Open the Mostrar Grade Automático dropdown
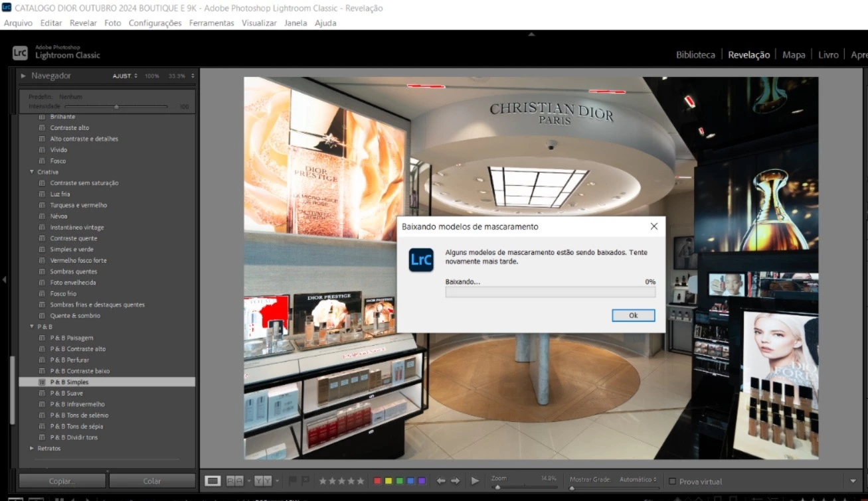The image size is (868, 501). point(638,479)
